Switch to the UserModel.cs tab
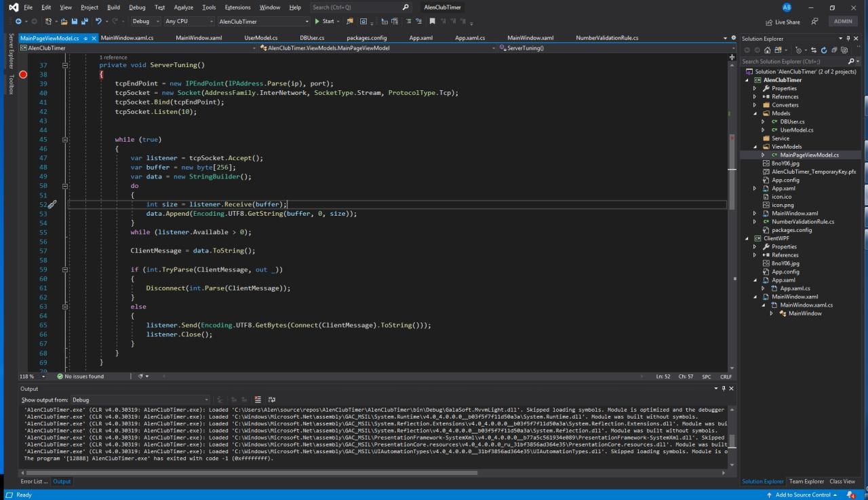The height and width of the screenshot is (500, 868). point(260,38)
